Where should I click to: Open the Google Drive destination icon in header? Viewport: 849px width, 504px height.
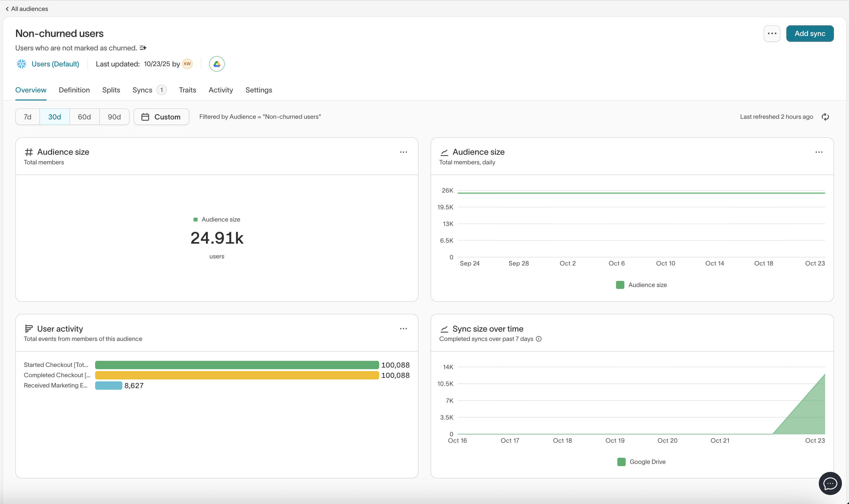pos(217,64)
